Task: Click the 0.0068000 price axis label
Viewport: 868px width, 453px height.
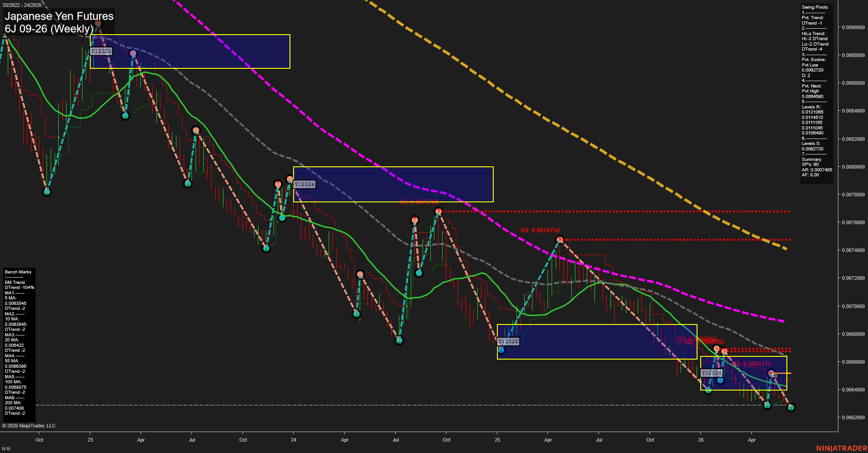Action: coord(853,334)
